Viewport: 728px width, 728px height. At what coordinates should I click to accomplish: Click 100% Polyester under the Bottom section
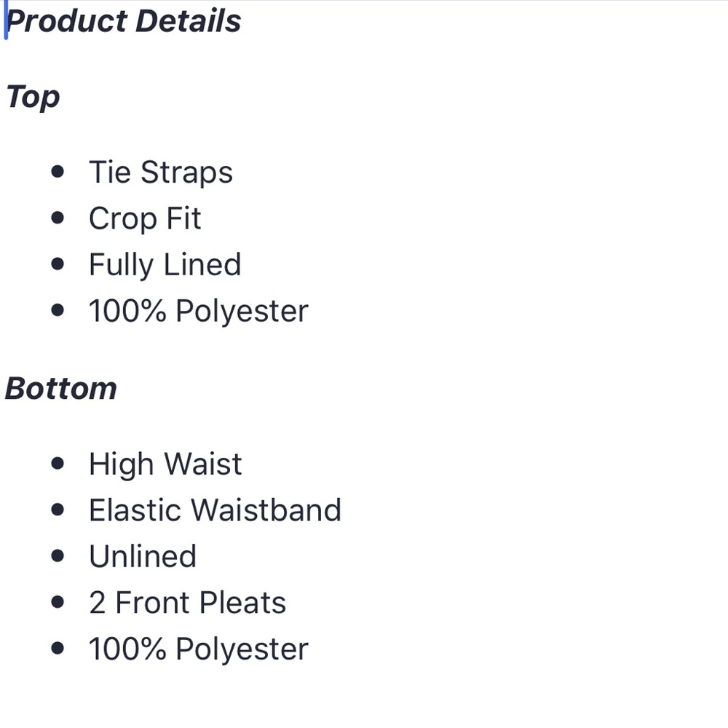198,649
